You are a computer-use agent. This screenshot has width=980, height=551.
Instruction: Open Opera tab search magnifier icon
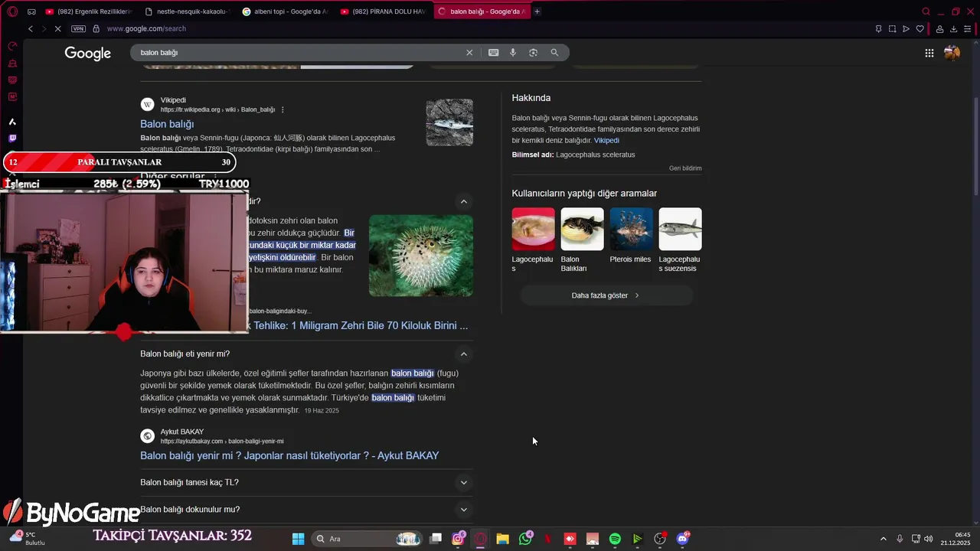click(x=926, y=11)
